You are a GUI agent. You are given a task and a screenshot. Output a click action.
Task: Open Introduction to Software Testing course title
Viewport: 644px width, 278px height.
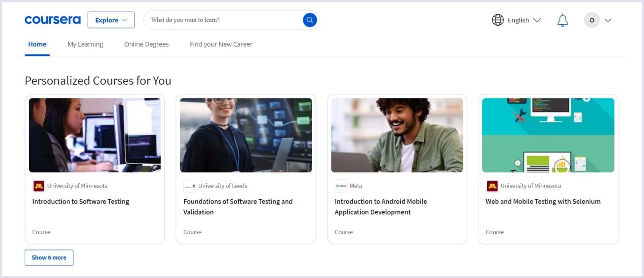pyautogui.click(x=81, y=202)
